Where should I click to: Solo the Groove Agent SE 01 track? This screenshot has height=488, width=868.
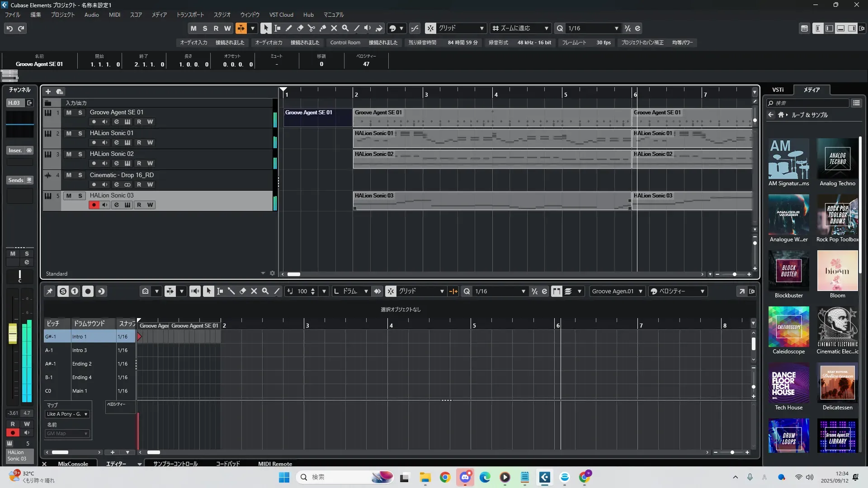click(x=80, y=113)
